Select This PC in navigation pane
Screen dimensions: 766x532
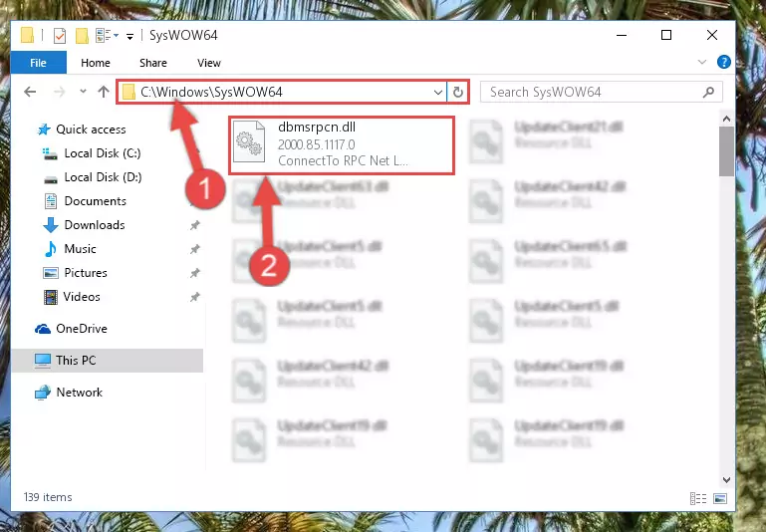click(107, 361)
